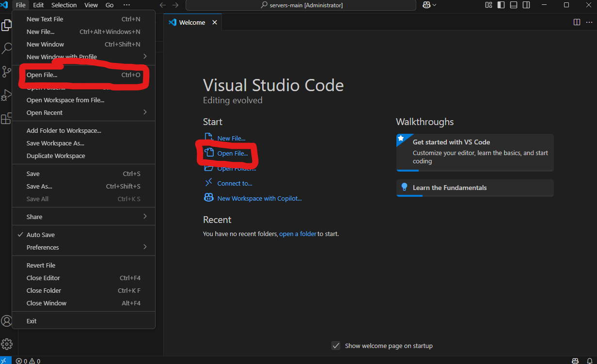Choose Save As... menu entry

coord(83,186)
